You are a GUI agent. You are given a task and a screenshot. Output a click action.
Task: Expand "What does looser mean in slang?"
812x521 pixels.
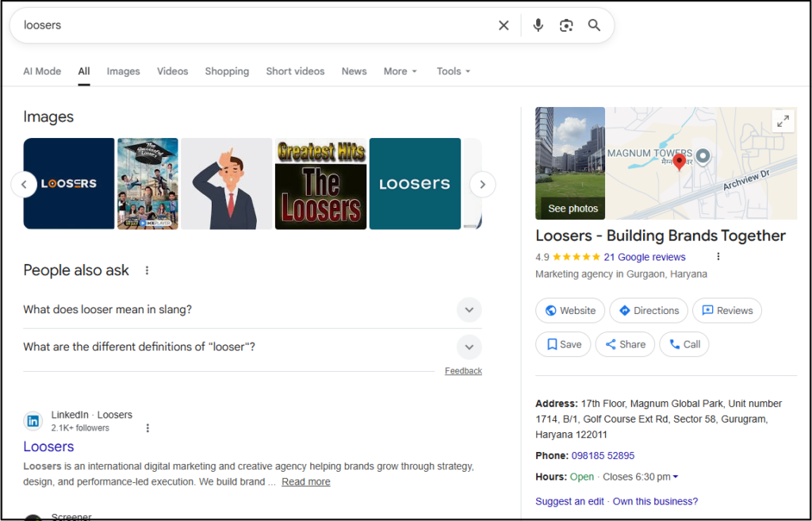point(469,310)
